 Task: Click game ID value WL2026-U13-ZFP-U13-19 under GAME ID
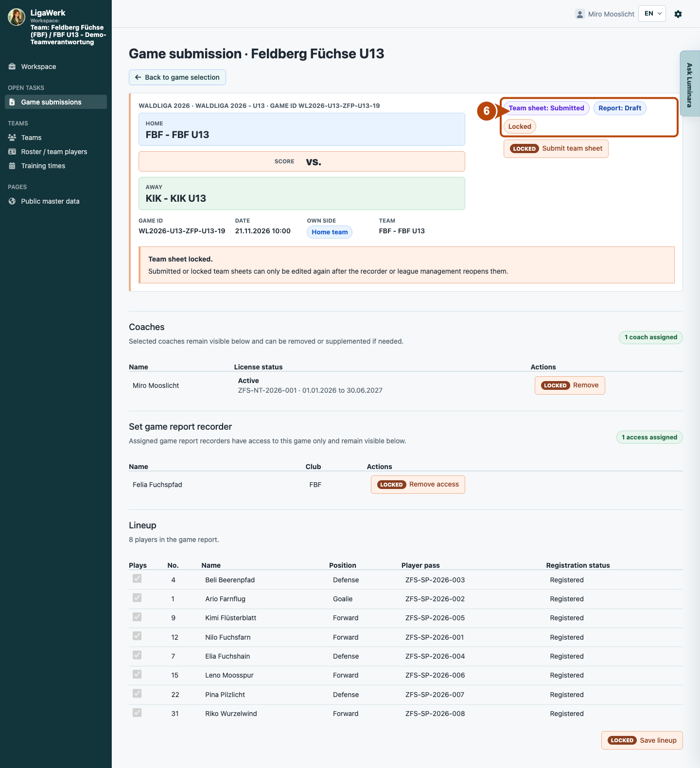[x=182, y=231]
